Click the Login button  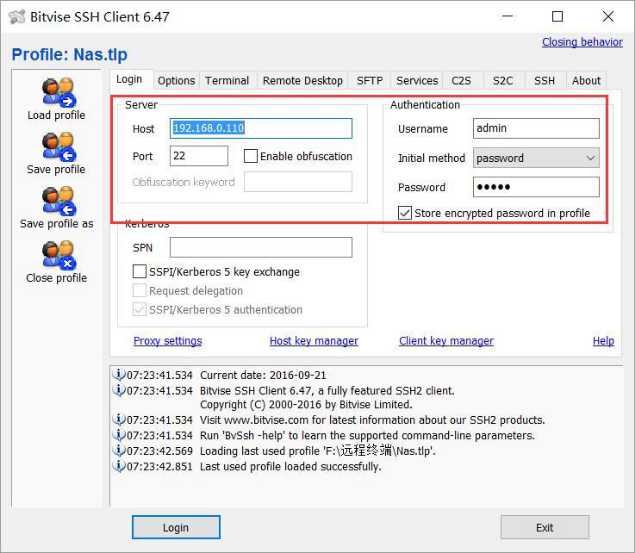(x=176, y=527)
